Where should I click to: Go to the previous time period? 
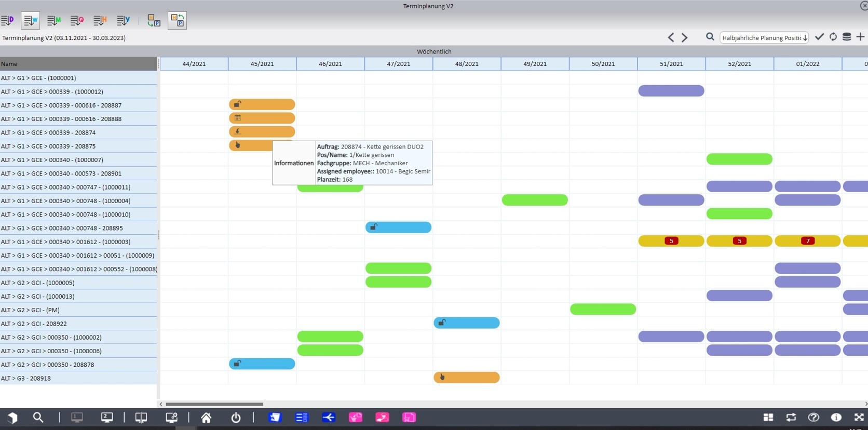[x=671, y=37]
